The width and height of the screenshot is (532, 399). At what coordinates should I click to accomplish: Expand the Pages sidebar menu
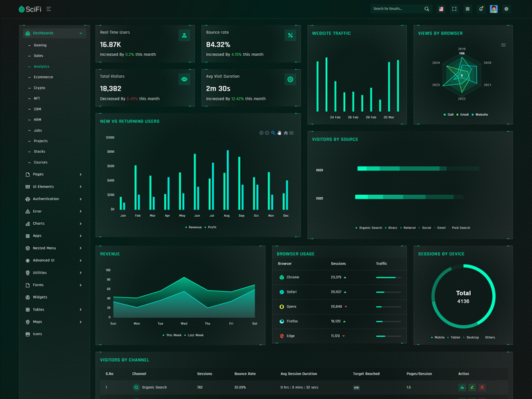click(x=54, y=174)
